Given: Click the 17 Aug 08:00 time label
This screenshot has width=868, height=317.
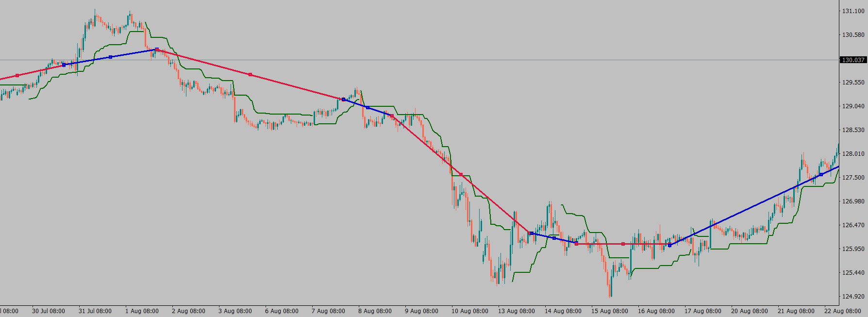Looking at the screenshot, I should (703, 311).
